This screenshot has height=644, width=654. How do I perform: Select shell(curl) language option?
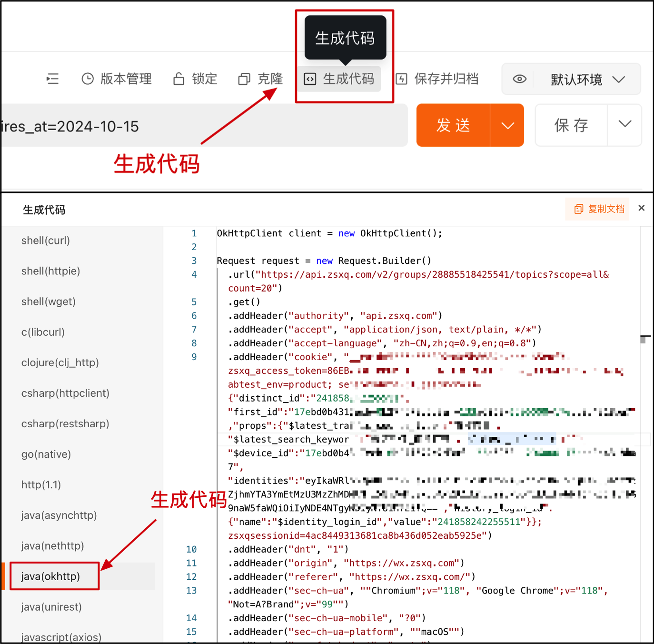coord(46,241)
